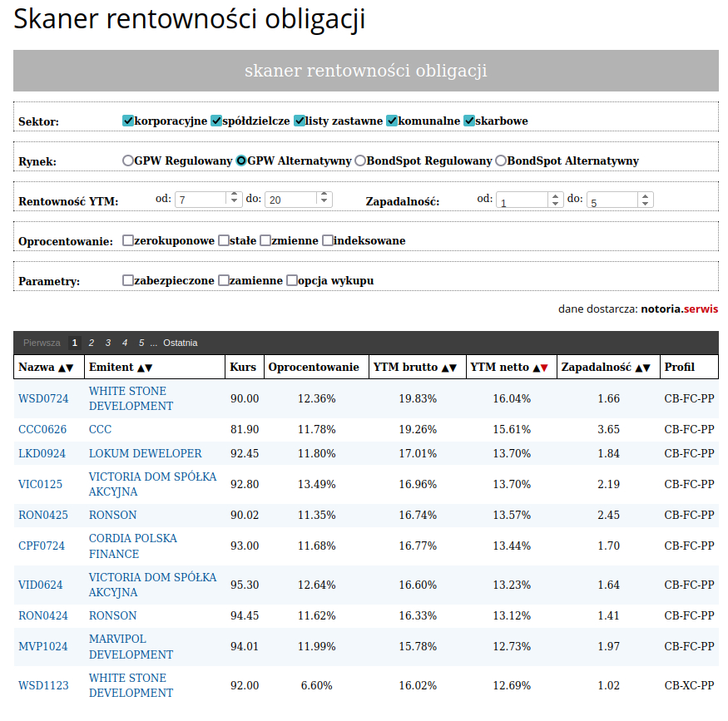Sort Zapadalność column ascending arrow
Screen dimensions: 728x721
(x=638, y=368)
